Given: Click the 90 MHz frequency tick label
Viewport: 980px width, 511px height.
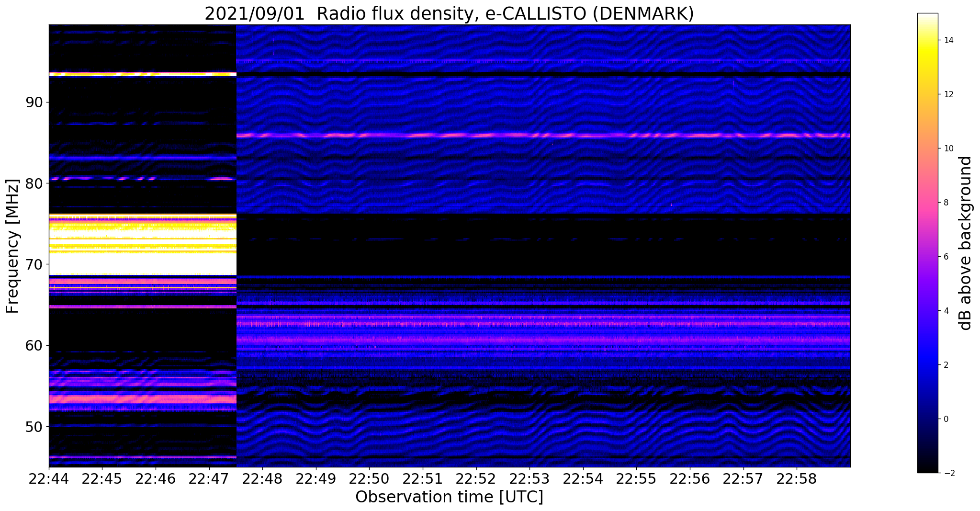Looking at the screenshot, I should (x=35, y=102).
